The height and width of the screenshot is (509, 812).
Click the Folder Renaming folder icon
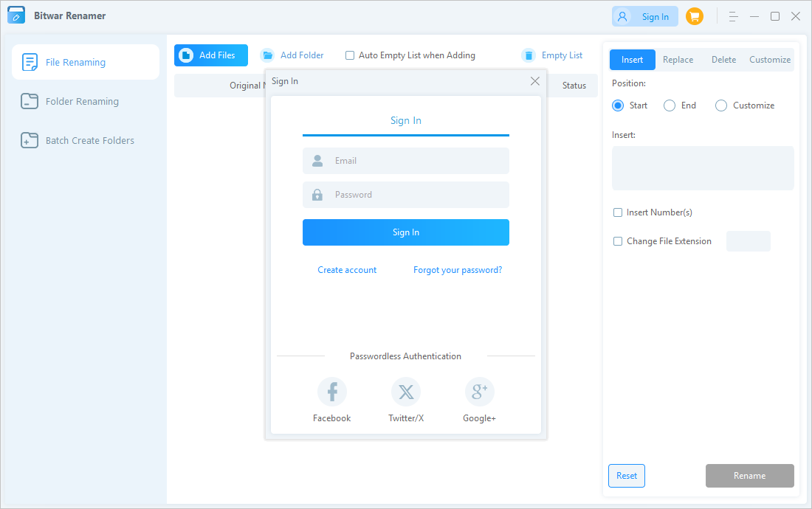[x=30, y=101]
